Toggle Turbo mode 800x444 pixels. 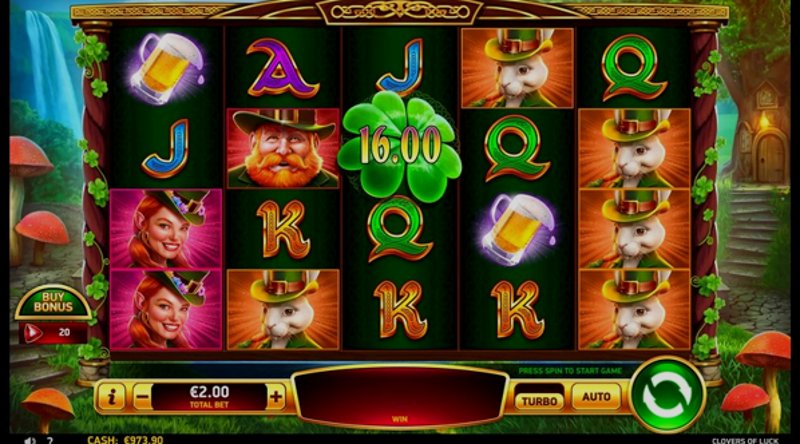pos(539,401)
